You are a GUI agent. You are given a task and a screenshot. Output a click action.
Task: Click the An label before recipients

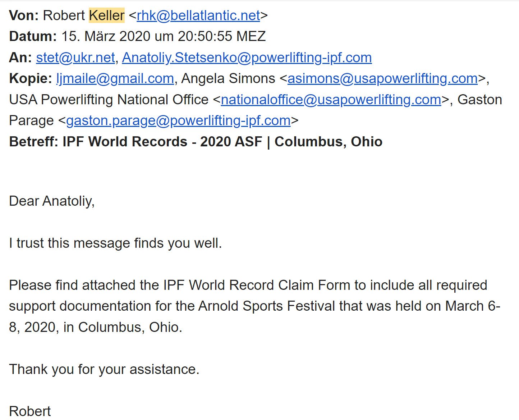20,58
